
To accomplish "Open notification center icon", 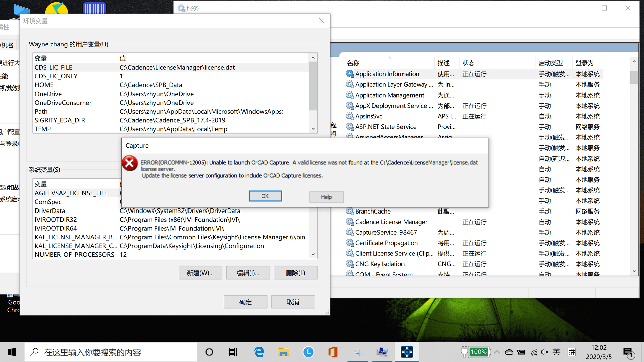I will [x=628, y=352].
